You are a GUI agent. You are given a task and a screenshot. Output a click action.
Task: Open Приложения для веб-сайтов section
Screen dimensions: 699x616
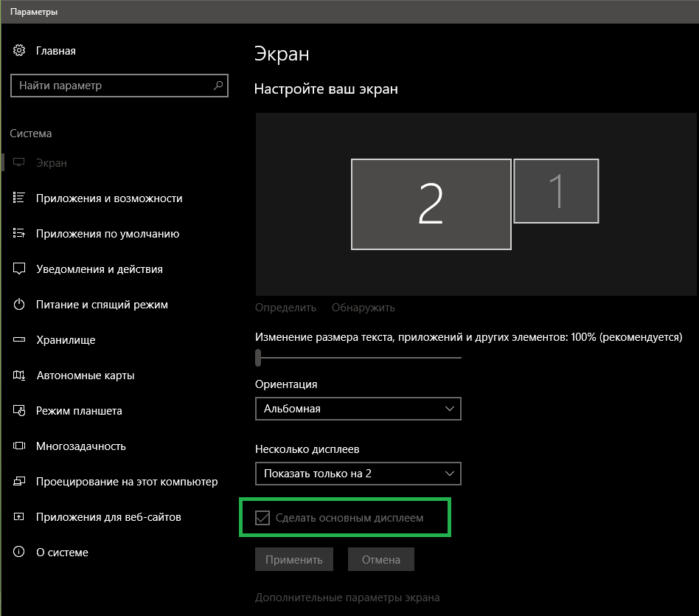pyautogui.click(x=108, y=517)
